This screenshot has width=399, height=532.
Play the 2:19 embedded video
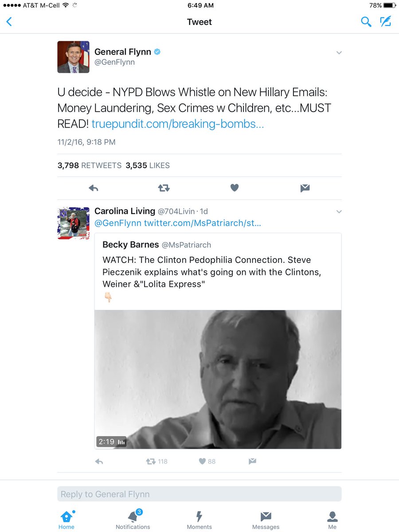[x=218, y=379]
